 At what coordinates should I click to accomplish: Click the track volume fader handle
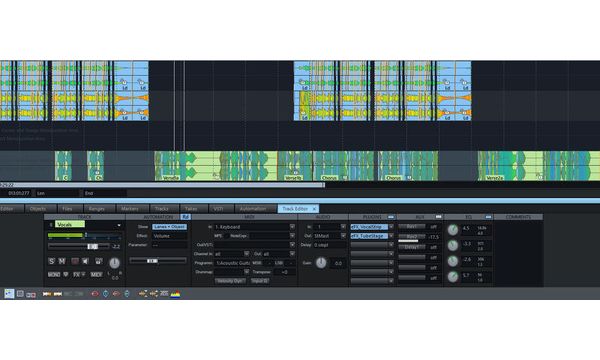[x=93, y=247]
